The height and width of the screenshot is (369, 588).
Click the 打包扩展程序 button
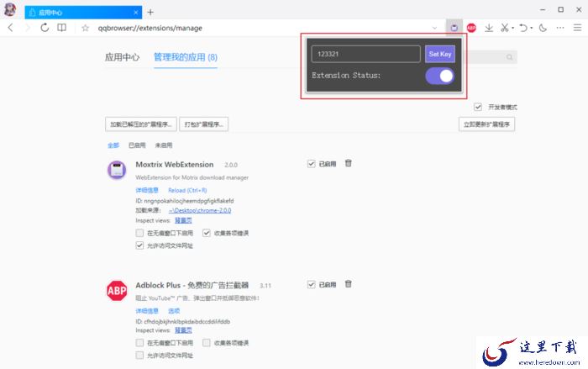[x=203, y=124]
